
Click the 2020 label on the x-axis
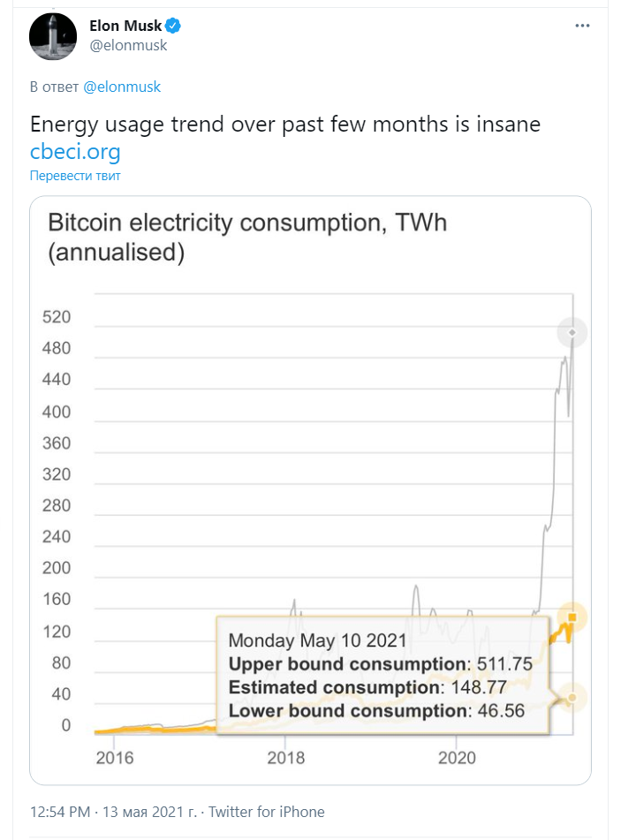(458, 757)
